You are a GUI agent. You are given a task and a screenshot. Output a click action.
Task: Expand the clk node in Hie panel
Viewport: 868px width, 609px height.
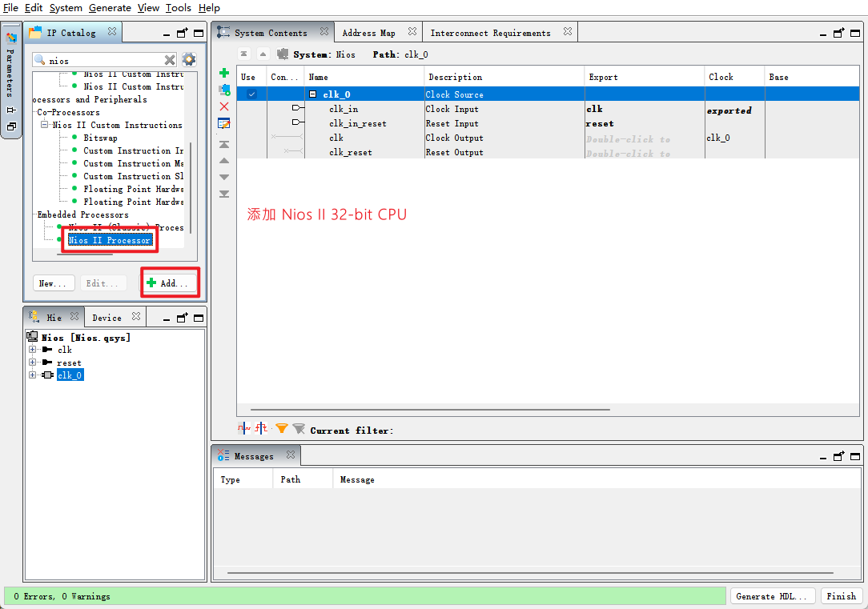coord(34,350)
